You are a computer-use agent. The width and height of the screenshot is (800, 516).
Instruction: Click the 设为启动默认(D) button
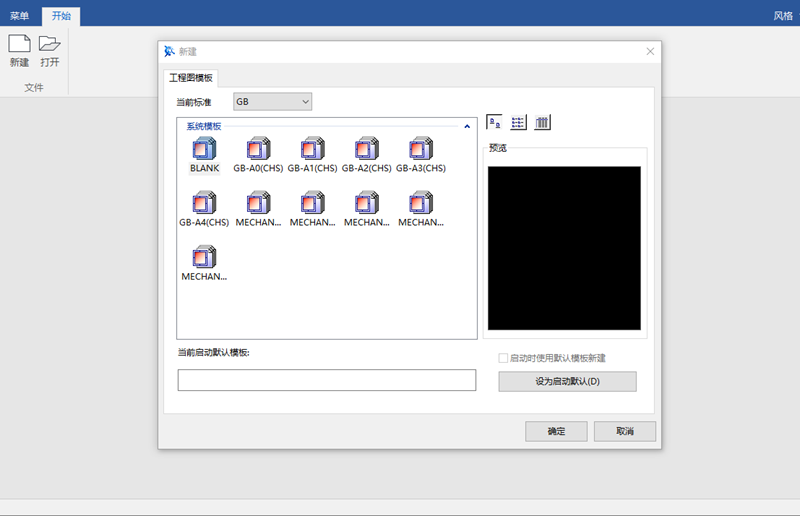click(x=567, y=381)
